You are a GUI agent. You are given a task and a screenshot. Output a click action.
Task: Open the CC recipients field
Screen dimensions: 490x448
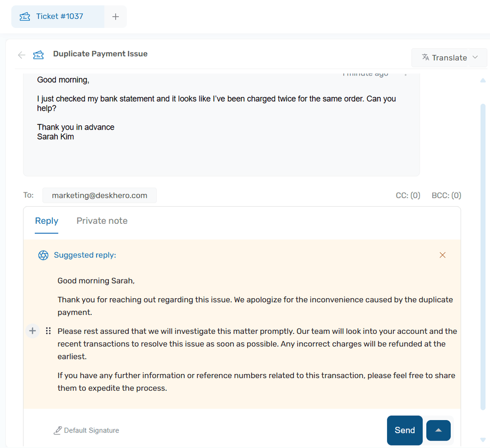pos(408,195)
